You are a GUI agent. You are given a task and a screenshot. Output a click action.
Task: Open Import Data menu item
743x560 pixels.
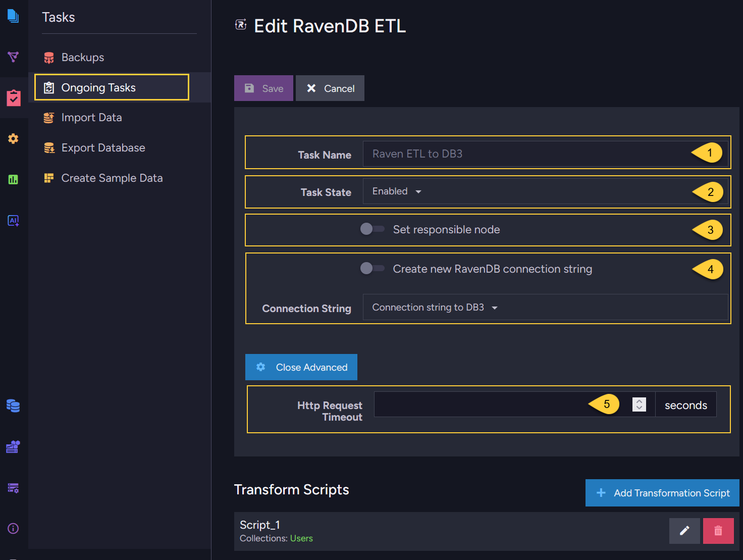tap(91, 118)
